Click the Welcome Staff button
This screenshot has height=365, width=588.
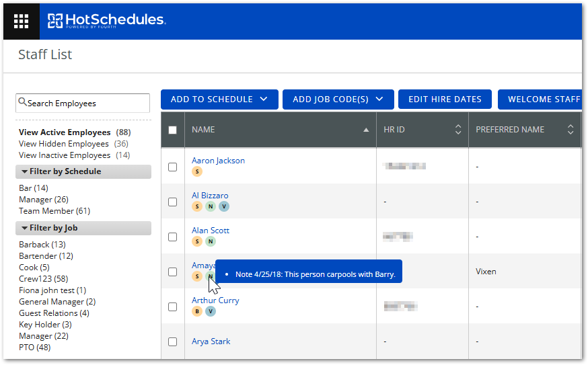click(x=540, y=99)
